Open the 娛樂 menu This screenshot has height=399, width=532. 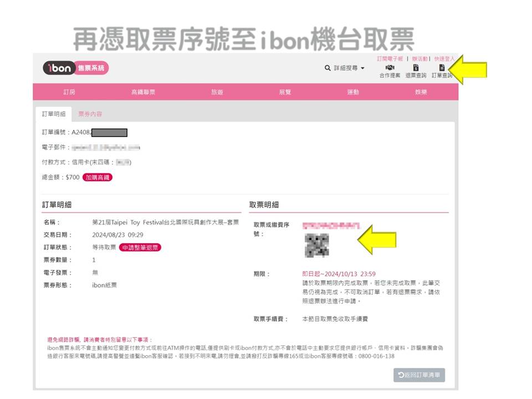point(421,92)
